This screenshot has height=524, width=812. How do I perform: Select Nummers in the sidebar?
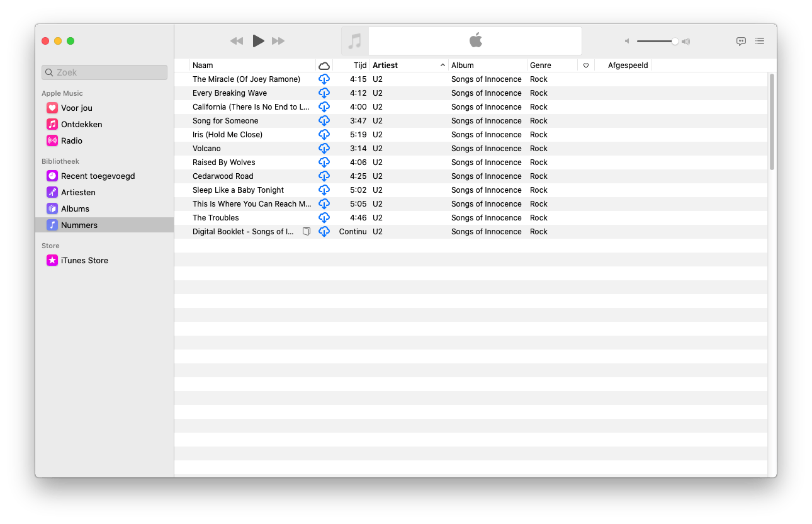click(x=104, y=225)
